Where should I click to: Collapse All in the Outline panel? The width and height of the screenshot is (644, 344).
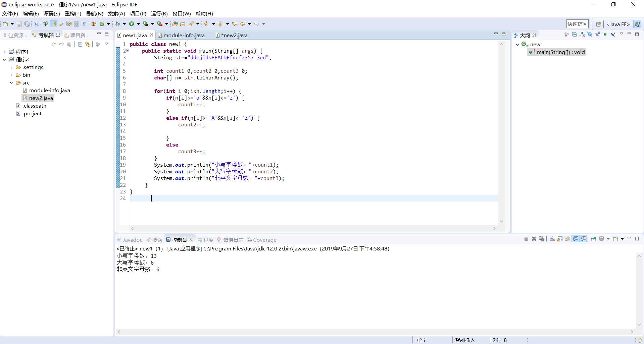[574, 34]
